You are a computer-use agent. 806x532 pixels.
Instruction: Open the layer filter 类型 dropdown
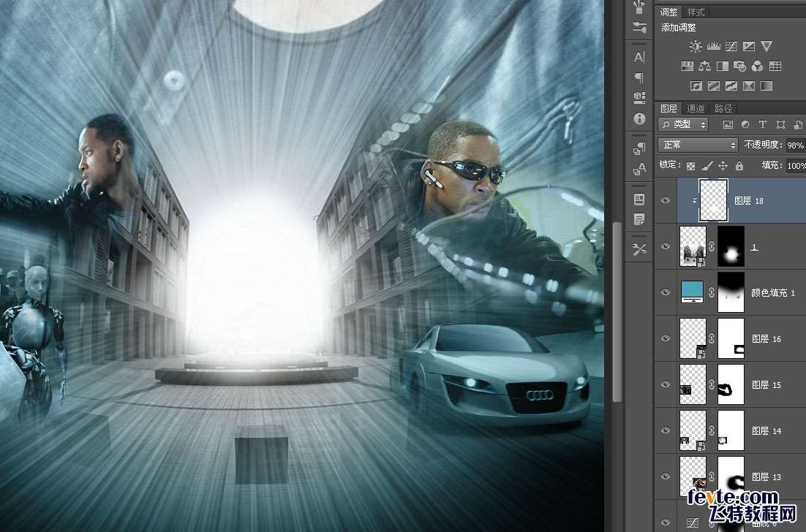tap(683, 124)
